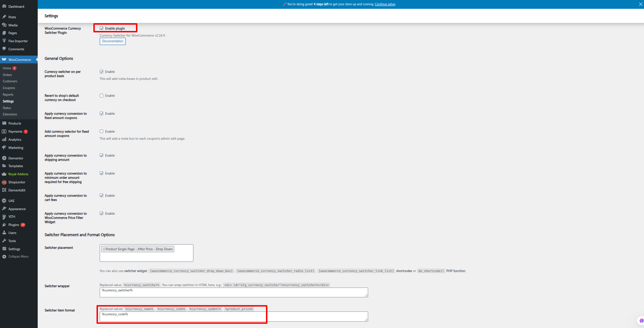Open Plugins via the plug icon
Viewport: 644px width, 328px height.
click(4, 225)
